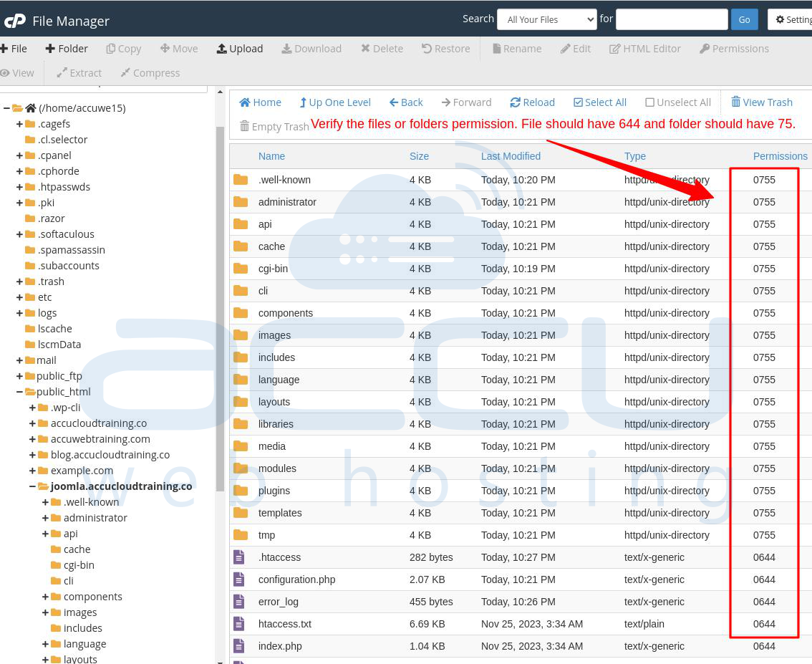This screenshot has width=812, height=664.
Task: Collapse the joomla.accucloudtraining.co tree folder
Action: pos(32,486)
